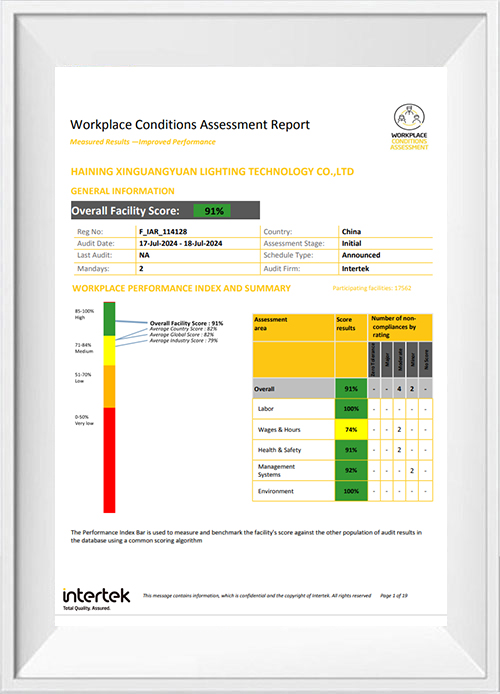The height and width of the screenshot is (694, 500).
Task: Click the 'Assessment area' table header
Action: pyautogui.click(x=270, y=324)
